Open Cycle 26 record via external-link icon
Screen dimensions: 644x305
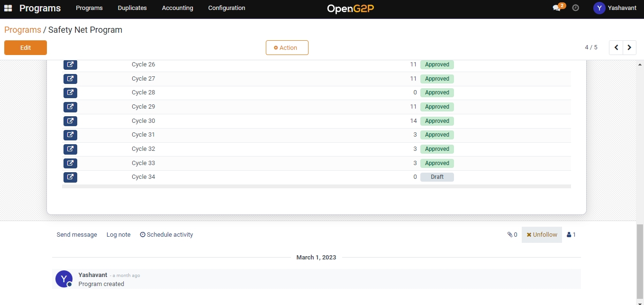[70, 65]
